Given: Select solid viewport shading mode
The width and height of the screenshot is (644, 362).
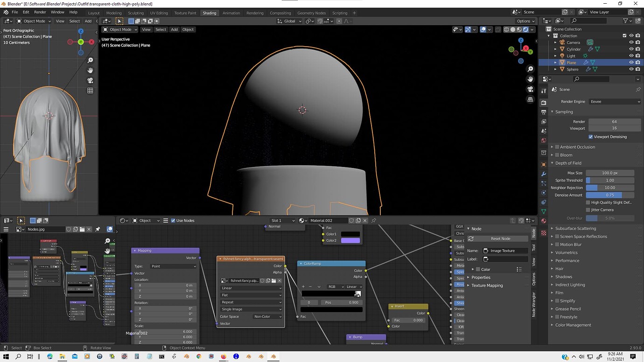Looking at the screenshot, I should (x=513, y=29).
